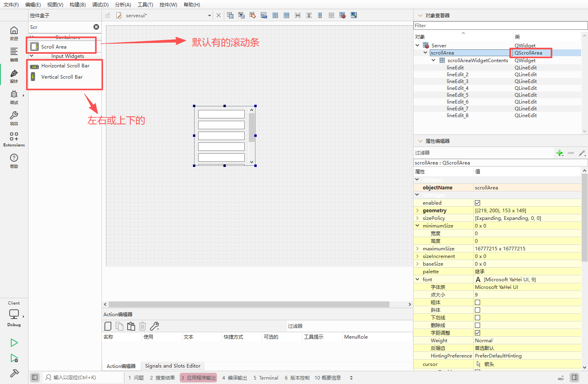The image size is (588, 384).
Task: Open Projects mode wrench icon
Action: 14,118
